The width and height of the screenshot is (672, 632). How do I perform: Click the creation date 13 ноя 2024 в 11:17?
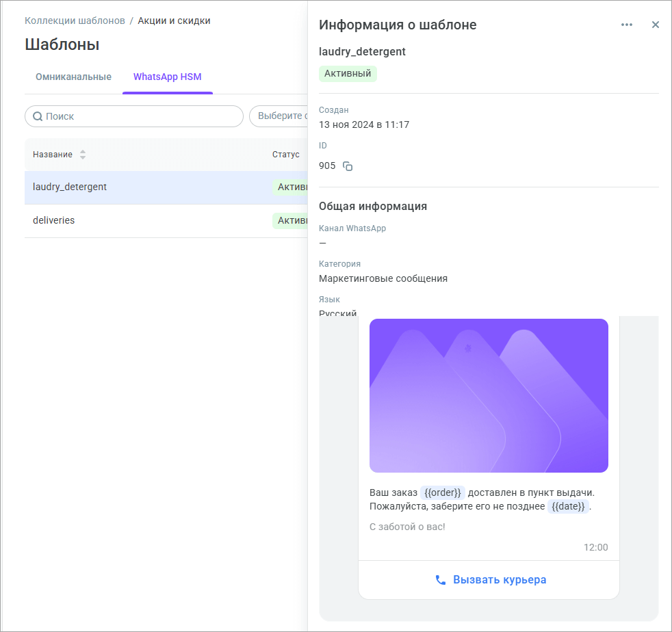point(364,124)
